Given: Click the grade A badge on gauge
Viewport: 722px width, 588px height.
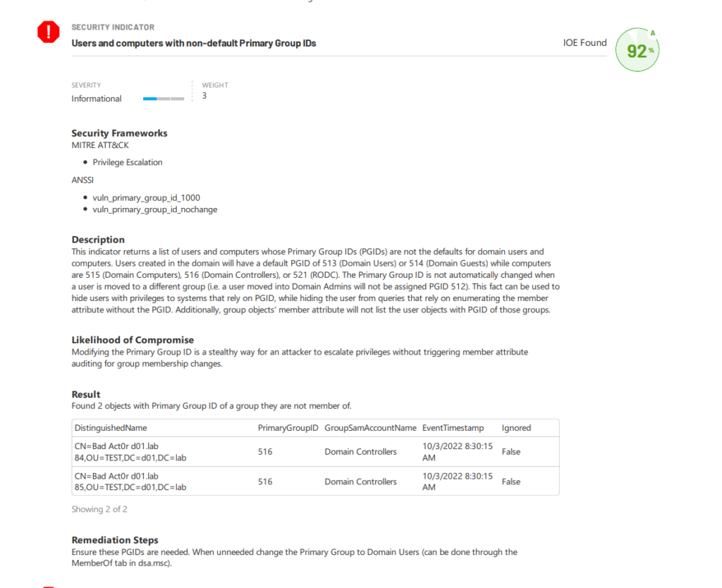Looking at the screenshot, I should tap(652, 33).
